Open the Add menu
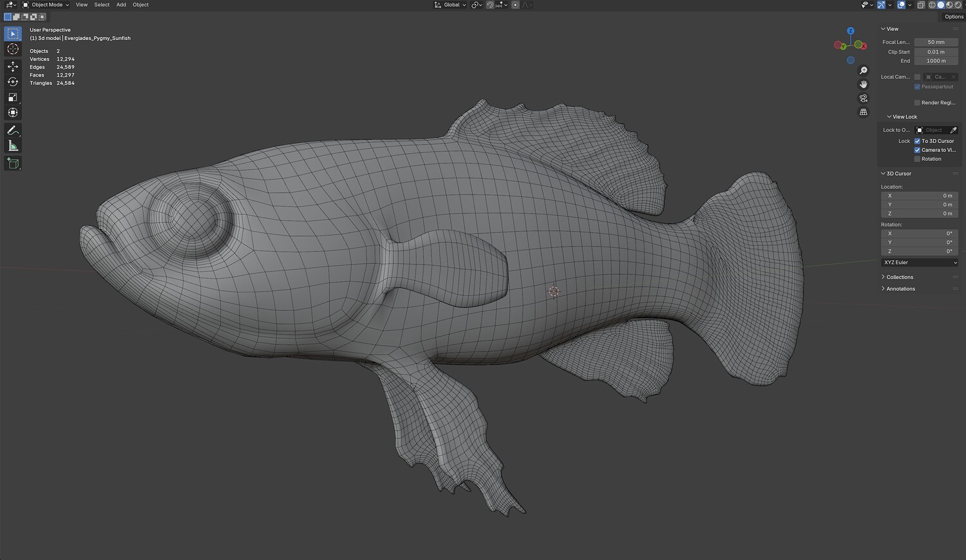The height and width of the screenshot is (560, 966). [121, 5]
